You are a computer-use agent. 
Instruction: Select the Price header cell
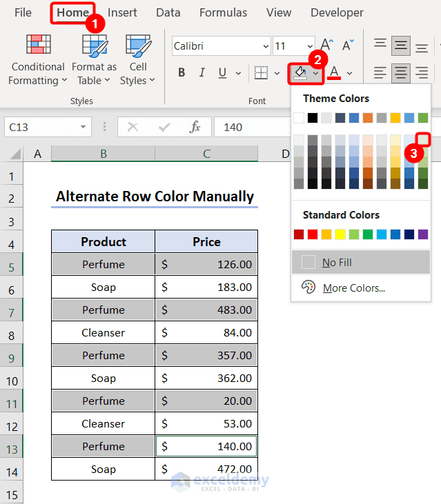click(206, 241)
